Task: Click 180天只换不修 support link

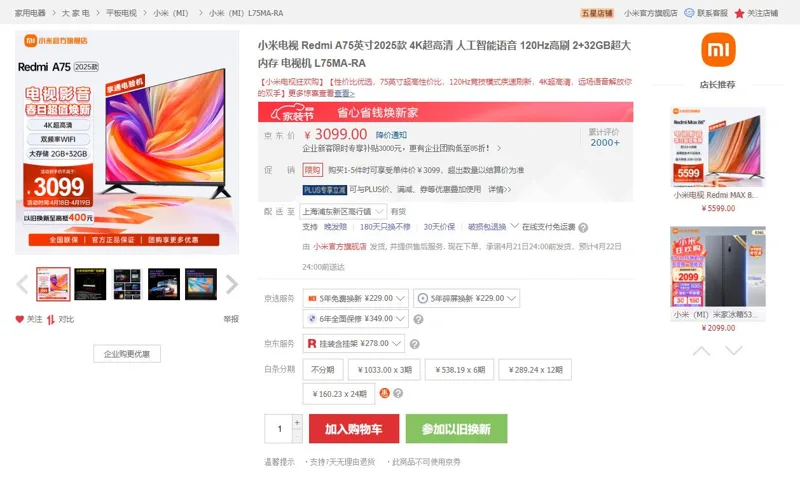Action: pos(385,227)
